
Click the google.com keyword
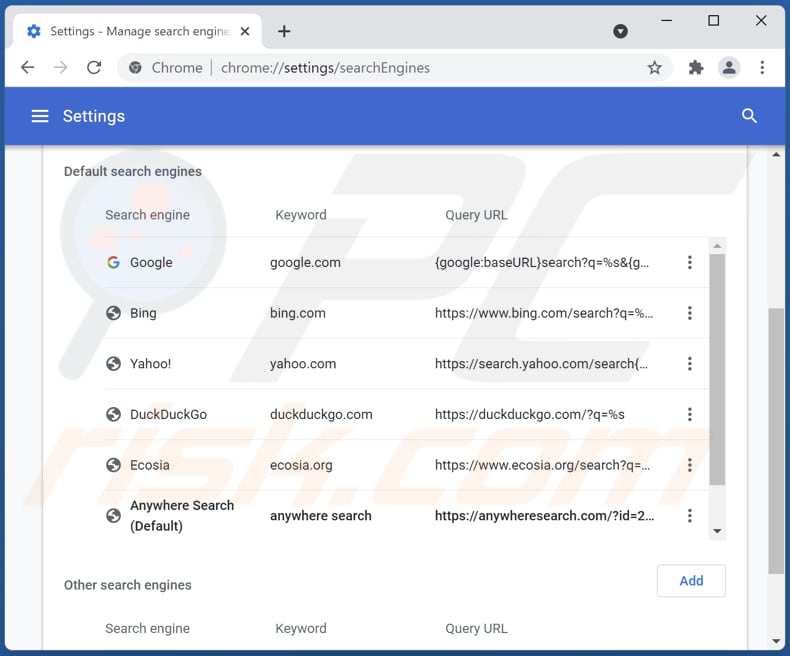pos(305,263)
